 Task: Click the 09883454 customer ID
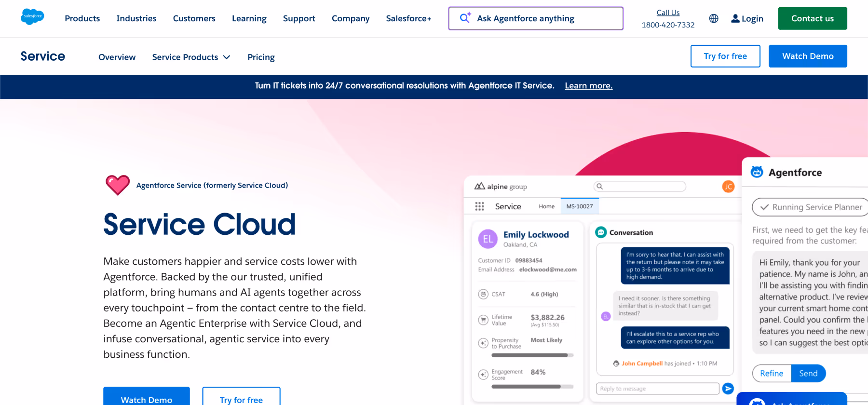pos(529,260)
